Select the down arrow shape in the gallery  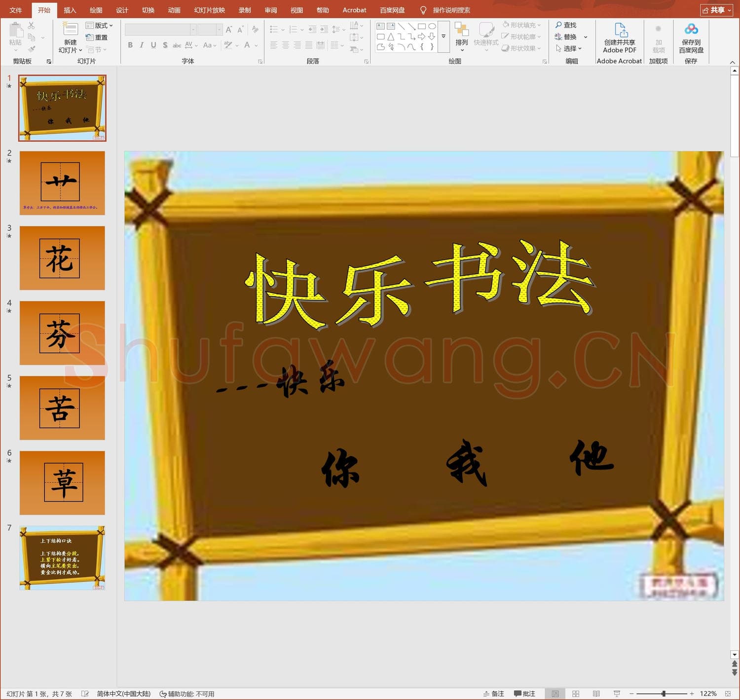pyautogui.click(x=432, y=37)
